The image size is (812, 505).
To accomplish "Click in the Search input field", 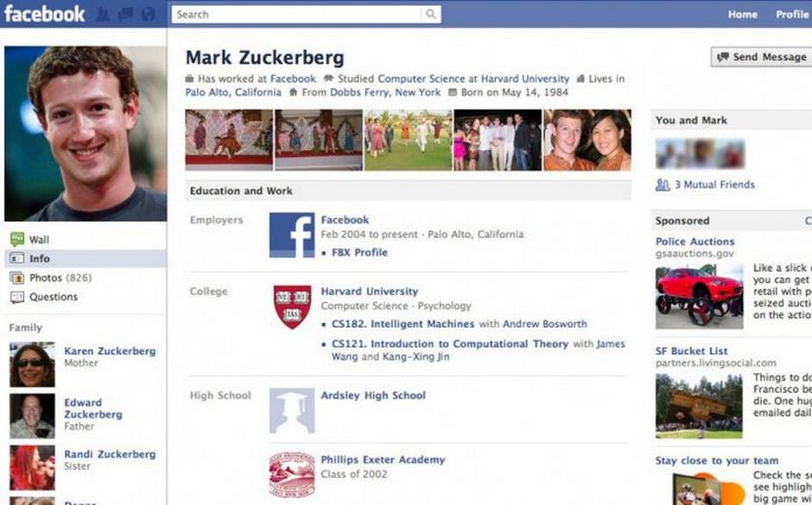I will point(297,14).
